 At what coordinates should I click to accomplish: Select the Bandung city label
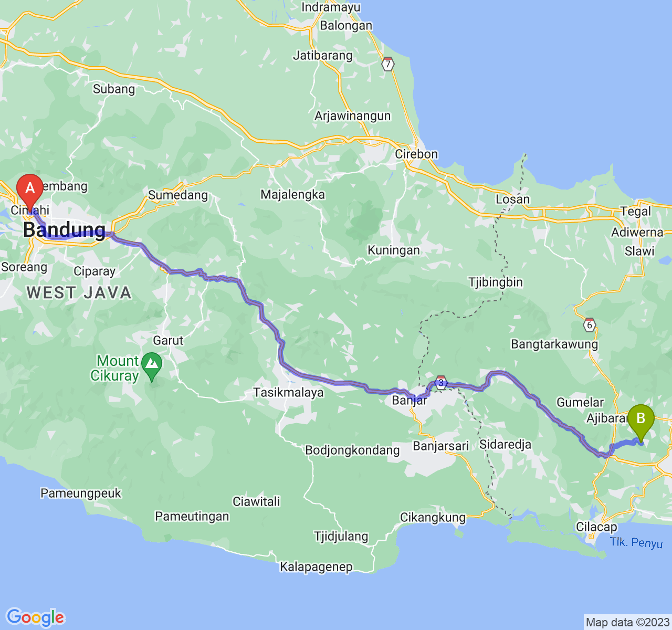pos(65,230)
